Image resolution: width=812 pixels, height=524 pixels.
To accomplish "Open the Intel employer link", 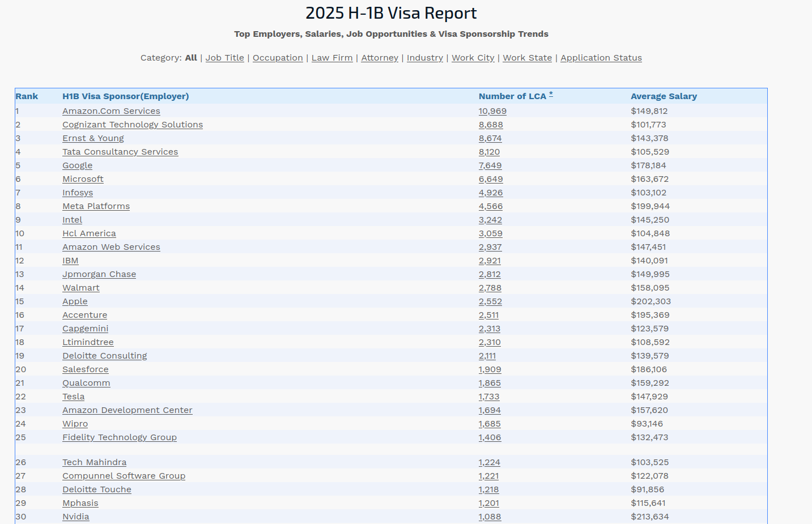I will pos(72,220).
